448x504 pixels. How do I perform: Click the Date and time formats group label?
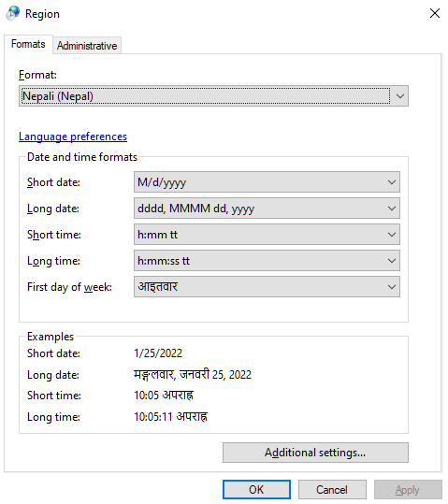click(82, 157)
